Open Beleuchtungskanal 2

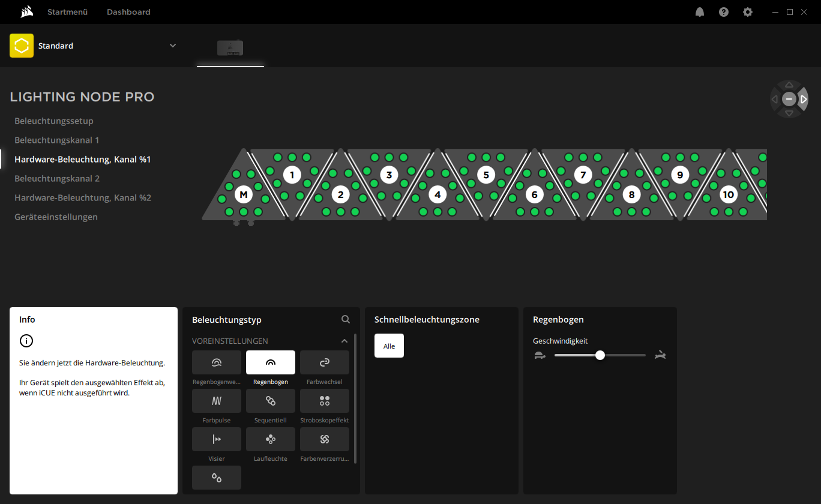57,178
